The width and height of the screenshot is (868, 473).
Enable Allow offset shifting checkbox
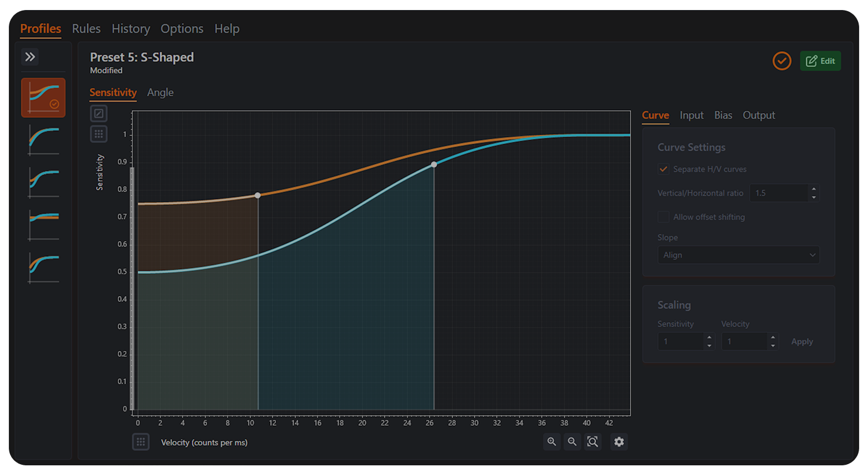coord(664,217)
